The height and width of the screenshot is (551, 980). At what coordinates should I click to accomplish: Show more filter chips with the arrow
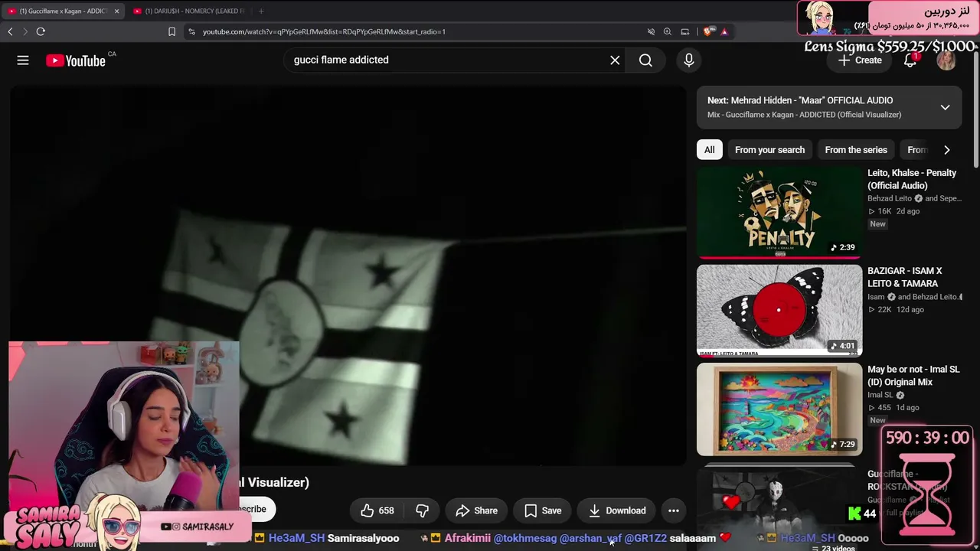946,150
